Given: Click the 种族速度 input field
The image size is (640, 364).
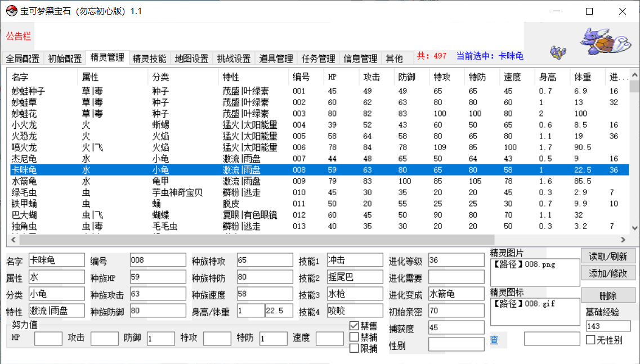Looking at the screenshot, I should click(265, 294).
